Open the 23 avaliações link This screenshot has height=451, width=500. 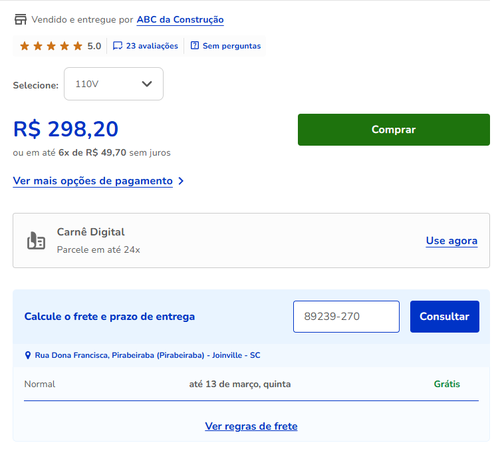point(152,46)
